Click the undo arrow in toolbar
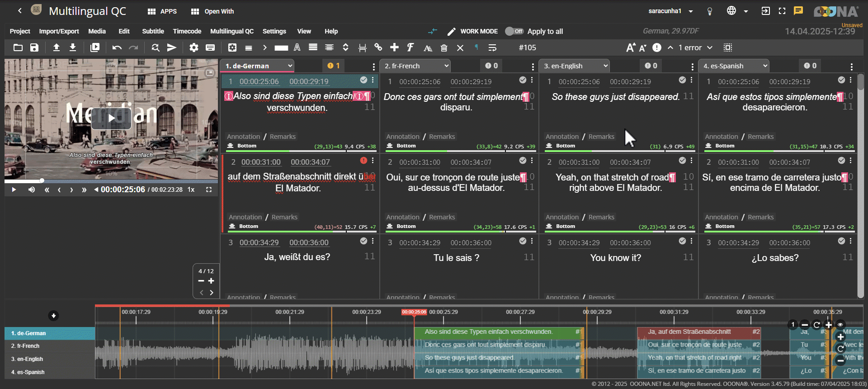The image size is (868, 389). (117, 47)
